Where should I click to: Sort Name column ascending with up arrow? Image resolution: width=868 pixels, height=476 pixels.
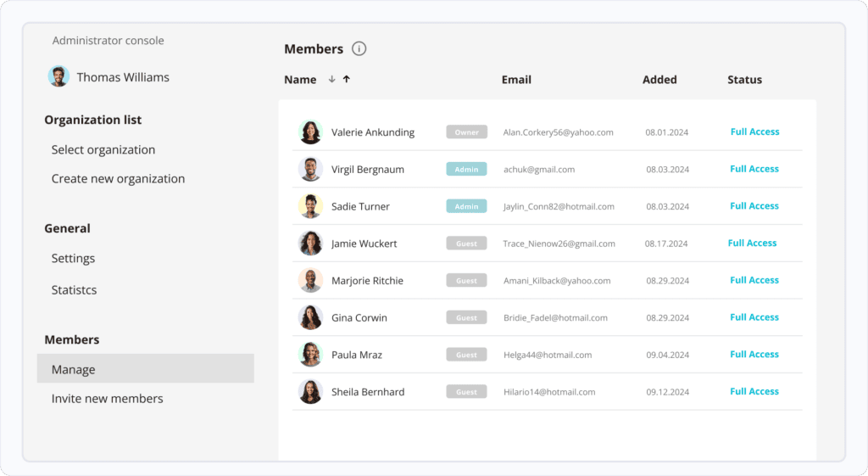pos(346,80)
